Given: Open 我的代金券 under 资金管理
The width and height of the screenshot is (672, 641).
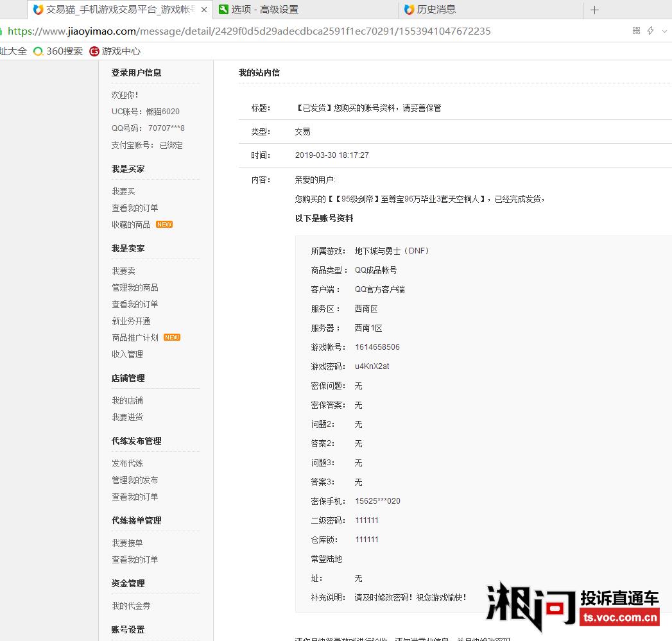Looking at the screenshot, I should 131,605.
